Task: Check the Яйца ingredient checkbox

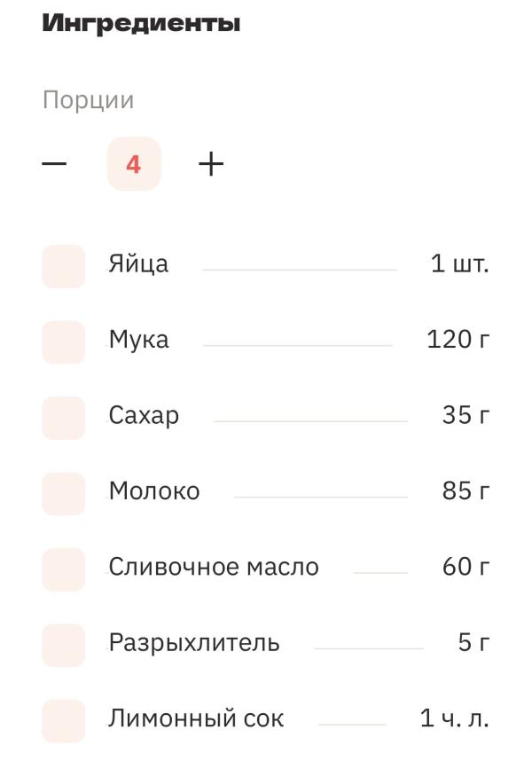Action: (64, 266)
